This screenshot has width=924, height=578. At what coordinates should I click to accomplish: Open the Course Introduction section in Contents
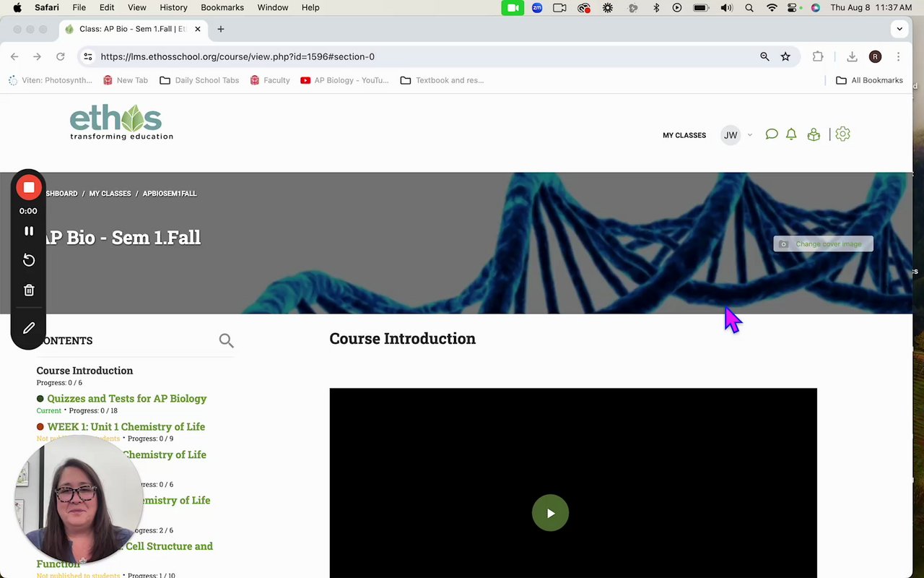[x=84, y=371]
